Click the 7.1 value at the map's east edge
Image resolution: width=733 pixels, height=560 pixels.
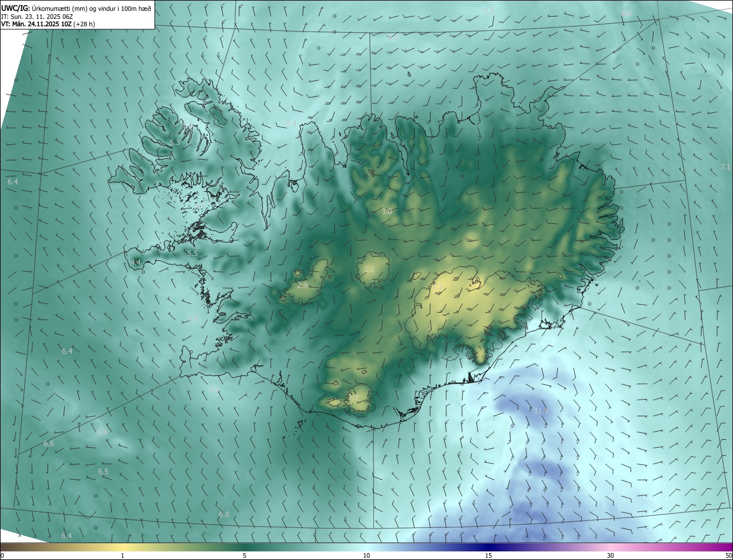tap(726, 167)
